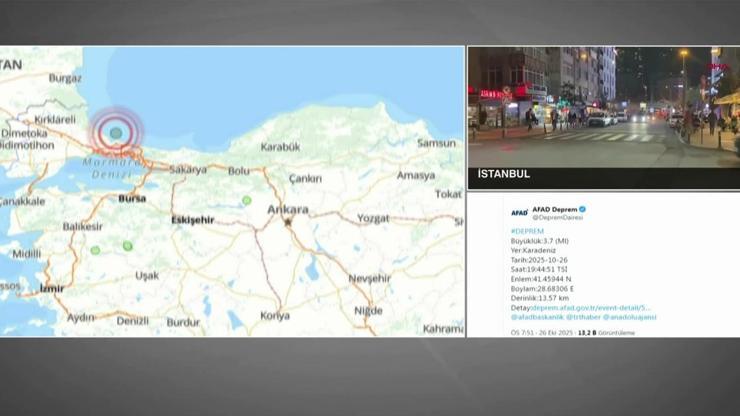
Task: Click the green dot near Ankara
Action: 246,201
